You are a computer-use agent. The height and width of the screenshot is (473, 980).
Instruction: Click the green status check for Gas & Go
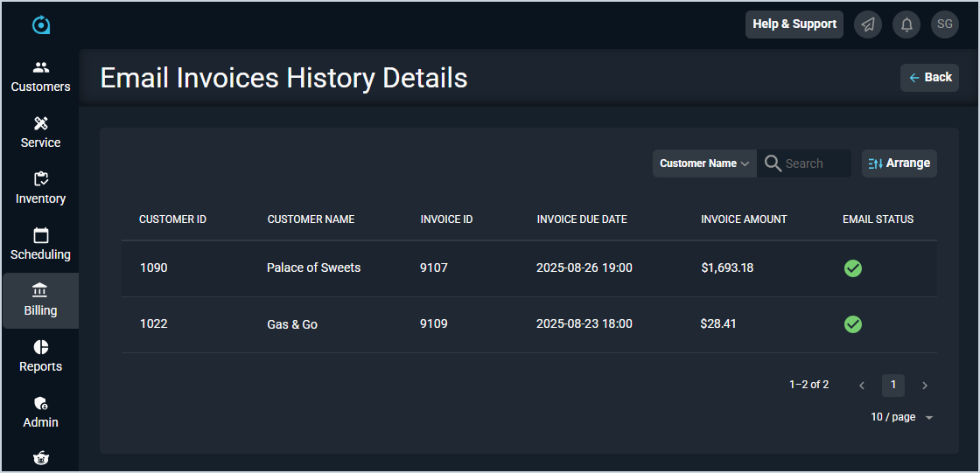click(853, 324)
